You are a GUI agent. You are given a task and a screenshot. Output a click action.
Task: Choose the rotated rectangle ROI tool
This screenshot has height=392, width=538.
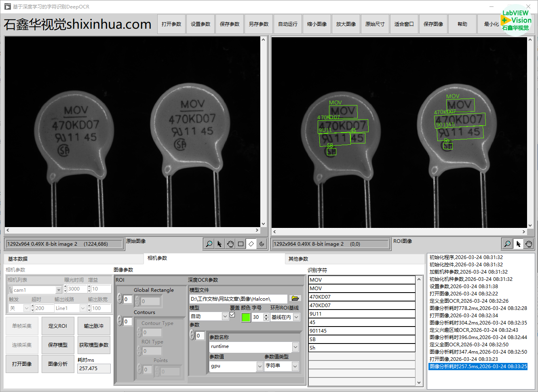click(x=251, y=244)
